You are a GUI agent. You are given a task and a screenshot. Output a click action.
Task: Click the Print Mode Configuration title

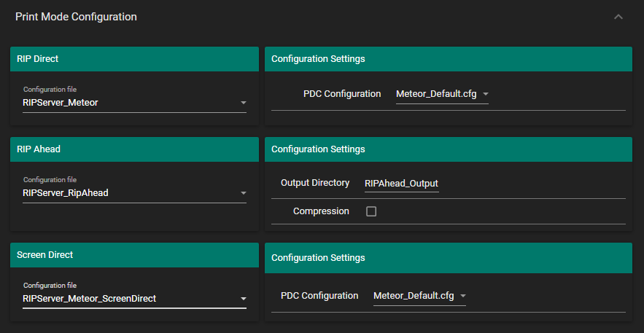tap(76, 17)
